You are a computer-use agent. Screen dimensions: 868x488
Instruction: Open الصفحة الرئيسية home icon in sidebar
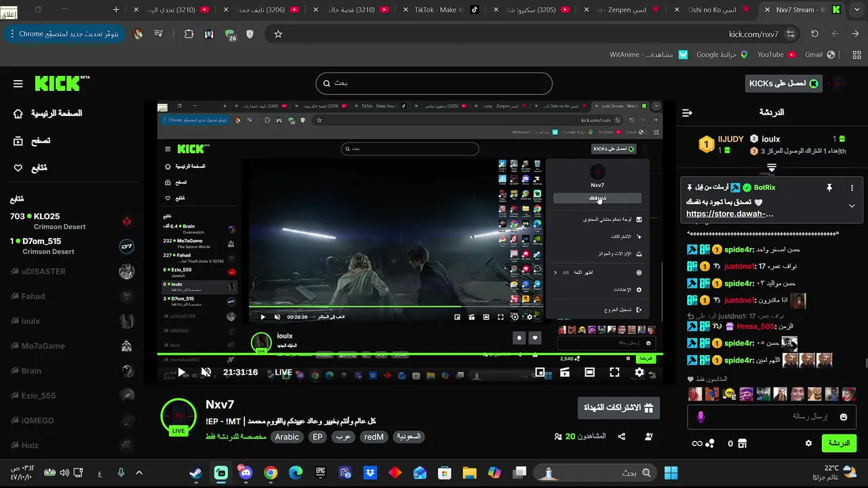pos(18,114)
